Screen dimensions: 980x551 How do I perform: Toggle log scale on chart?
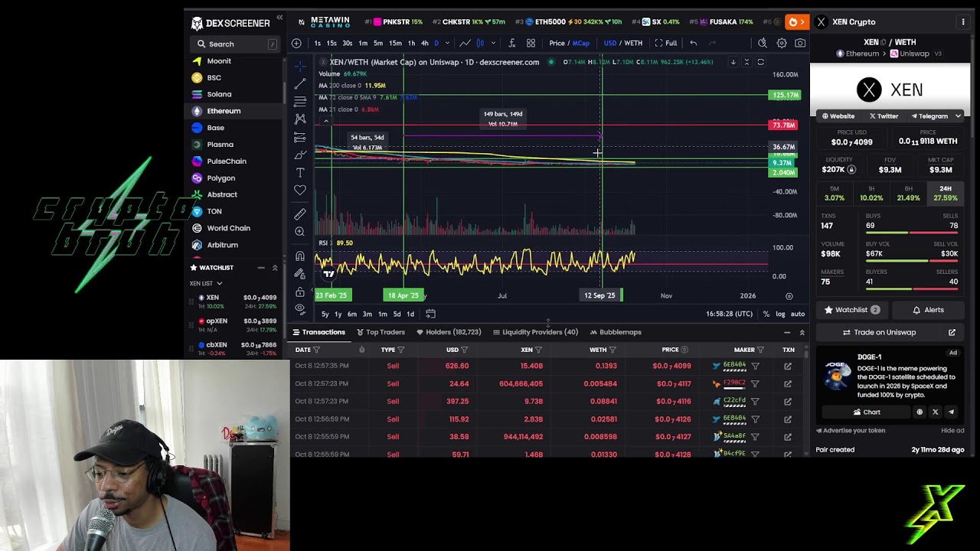coord(780,314)
